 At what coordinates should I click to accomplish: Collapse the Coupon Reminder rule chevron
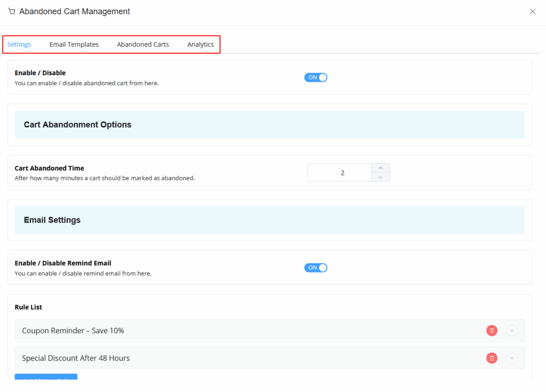point(512,331)
